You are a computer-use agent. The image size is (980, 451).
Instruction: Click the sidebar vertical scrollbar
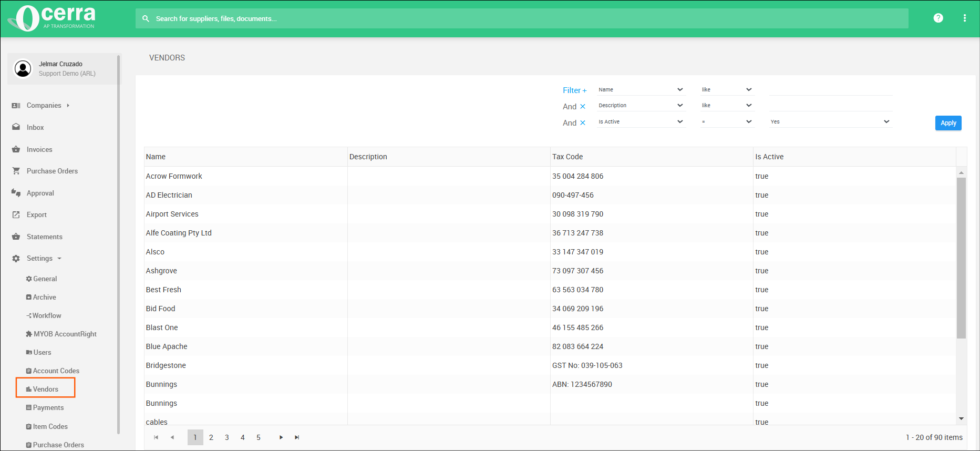[118, 244]
